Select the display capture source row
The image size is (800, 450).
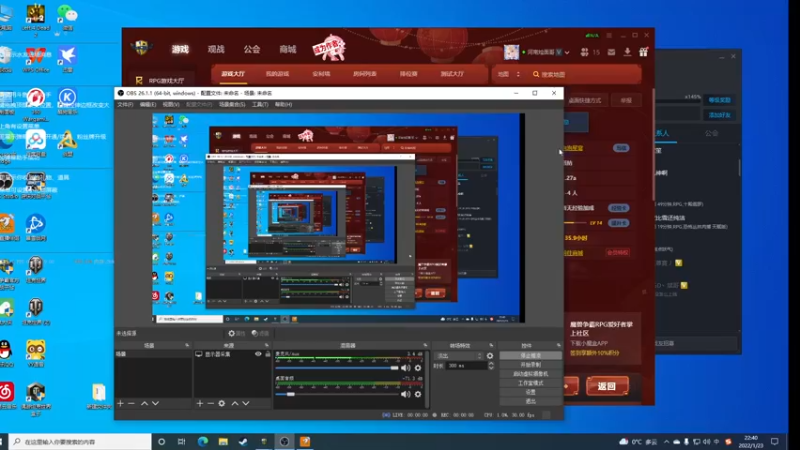232,354
